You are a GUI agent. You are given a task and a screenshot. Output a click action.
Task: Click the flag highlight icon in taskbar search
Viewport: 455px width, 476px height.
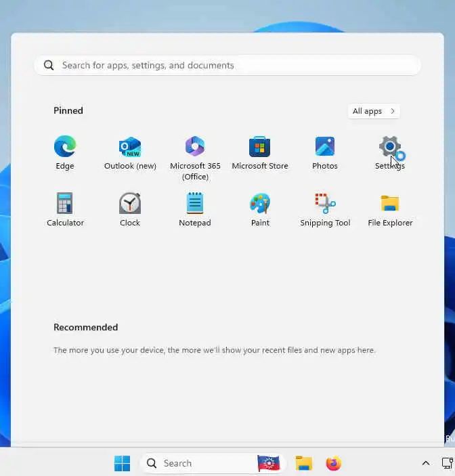[268, 463]
